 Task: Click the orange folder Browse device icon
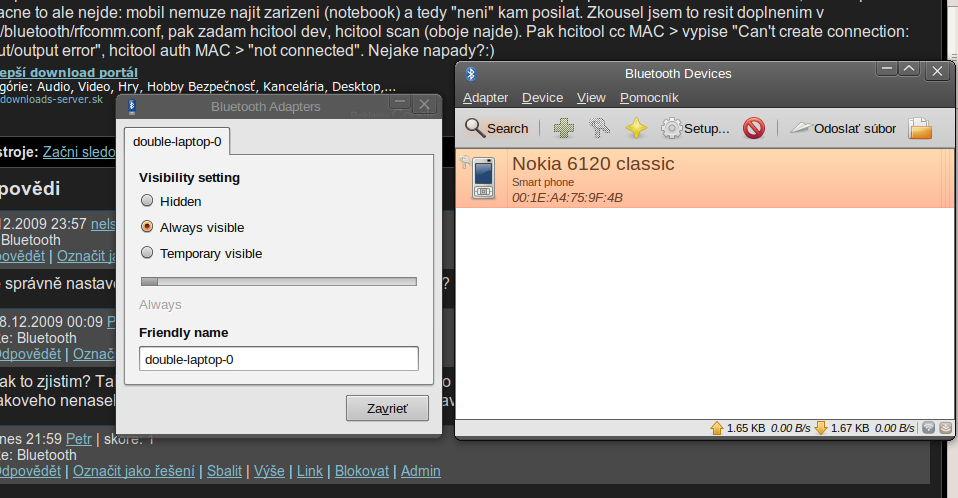[920, 128]
